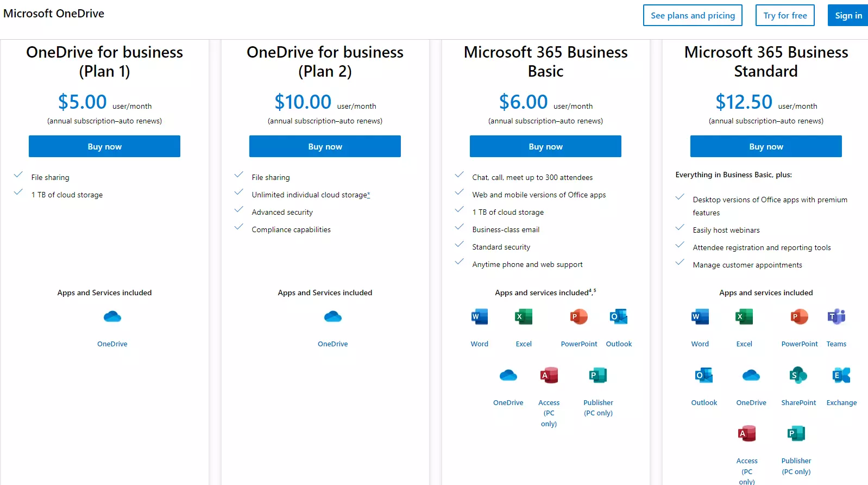Click the OneDrive icon under Business Standard
Viewport: 868px width, 485px height.
[x=751, y=375]
